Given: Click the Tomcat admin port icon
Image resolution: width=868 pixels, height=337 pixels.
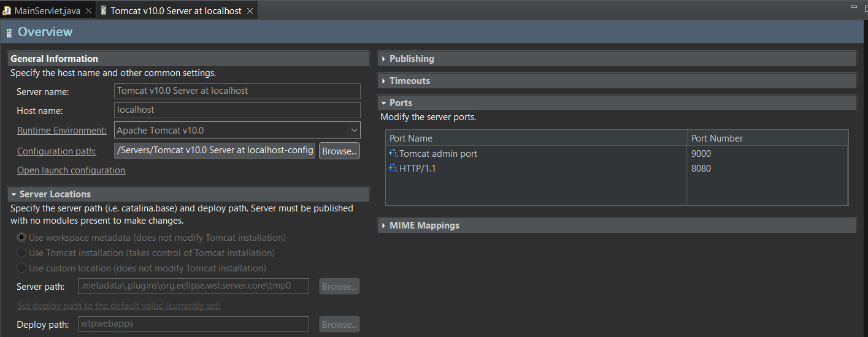Looking at the screenshot, I should click(393, 154).
